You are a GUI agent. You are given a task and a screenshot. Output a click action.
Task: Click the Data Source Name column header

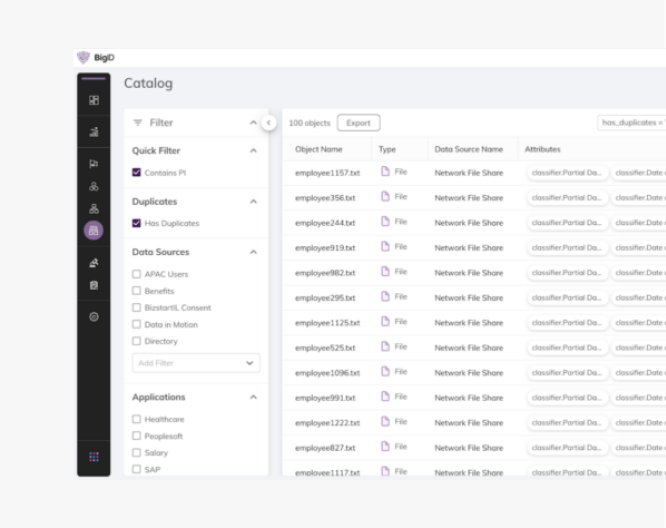pyautogui.click(x=468, y=149)
